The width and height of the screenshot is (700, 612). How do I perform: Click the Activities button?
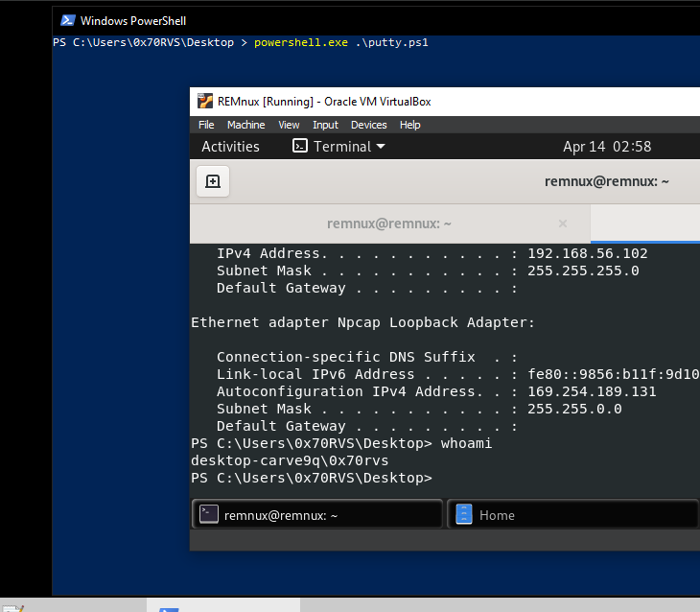(230, 147)
